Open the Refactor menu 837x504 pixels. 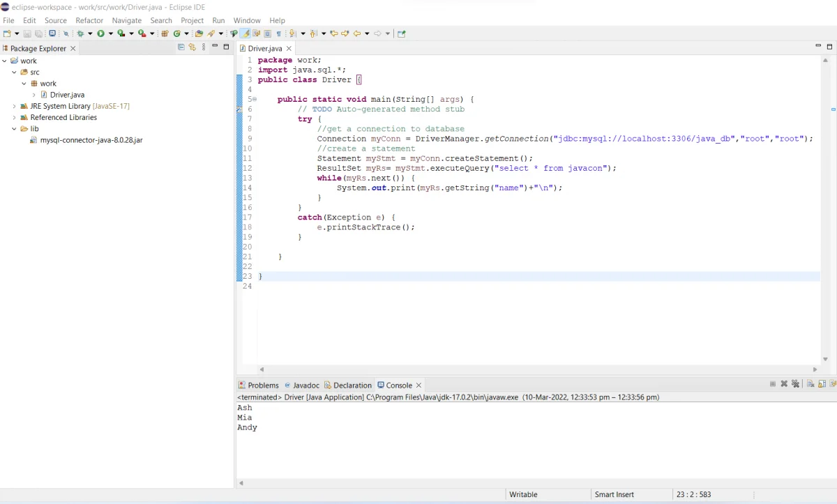(89, 20)
